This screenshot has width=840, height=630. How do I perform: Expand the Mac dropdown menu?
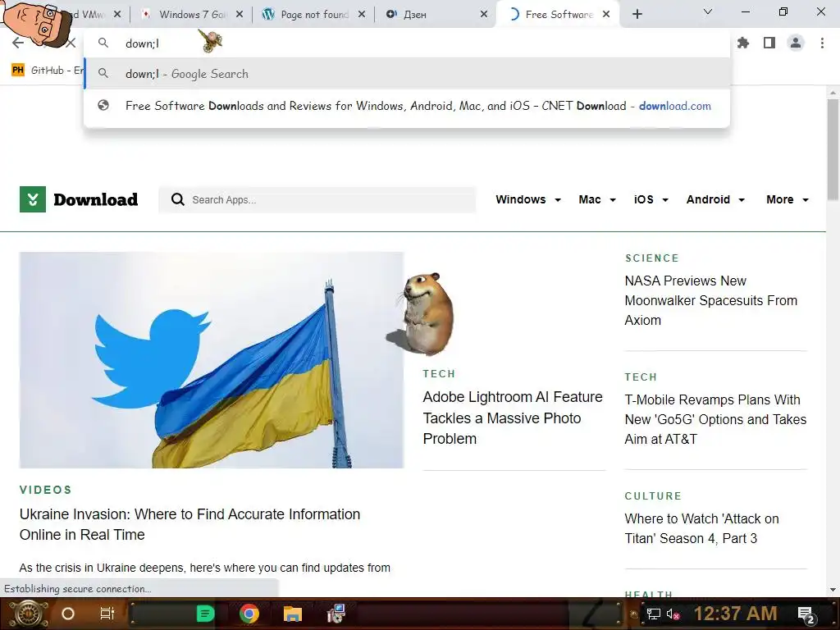click(597, 199)
